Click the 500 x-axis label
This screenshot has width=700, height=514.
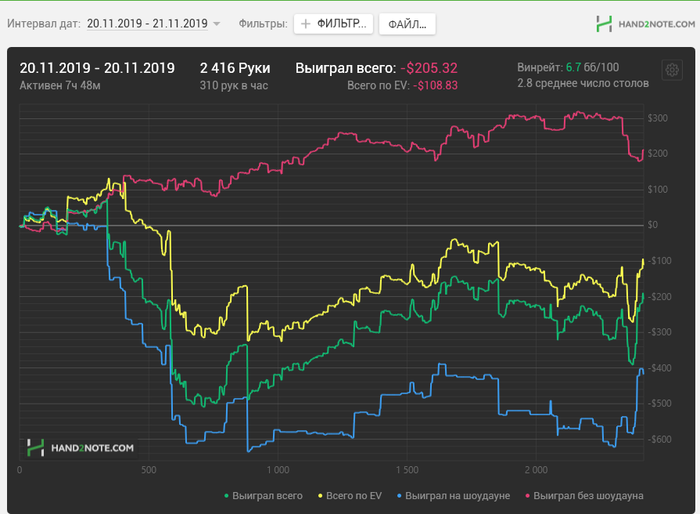coord(149,470)
